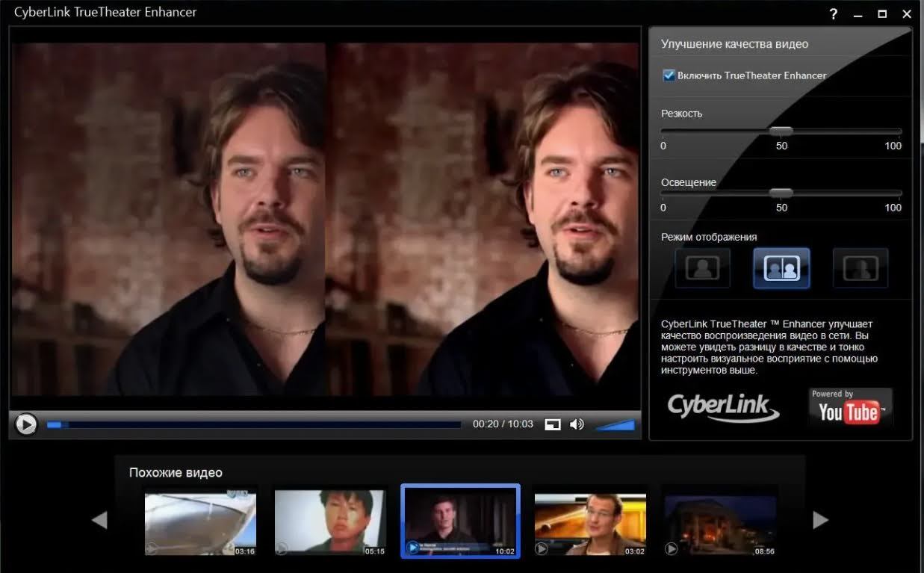Open the 05:15 related video thumbnail
Screen dimensions: 924x573
[x=330, y=521]
